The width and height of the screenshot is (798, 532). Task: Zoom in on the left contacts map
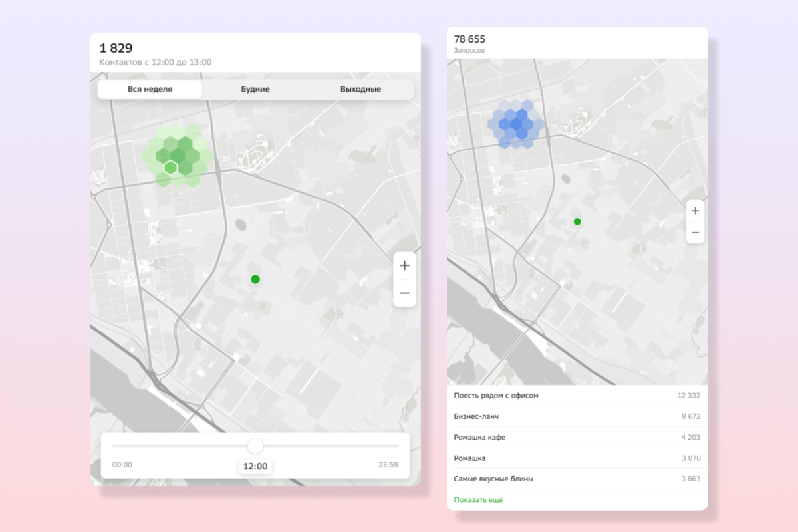404,265
